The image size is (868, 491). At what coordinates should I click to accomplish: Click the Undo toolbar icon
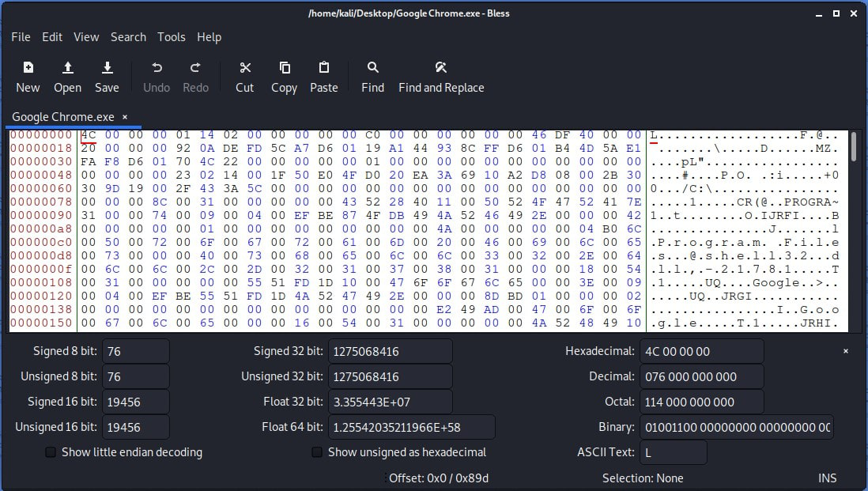157,67
